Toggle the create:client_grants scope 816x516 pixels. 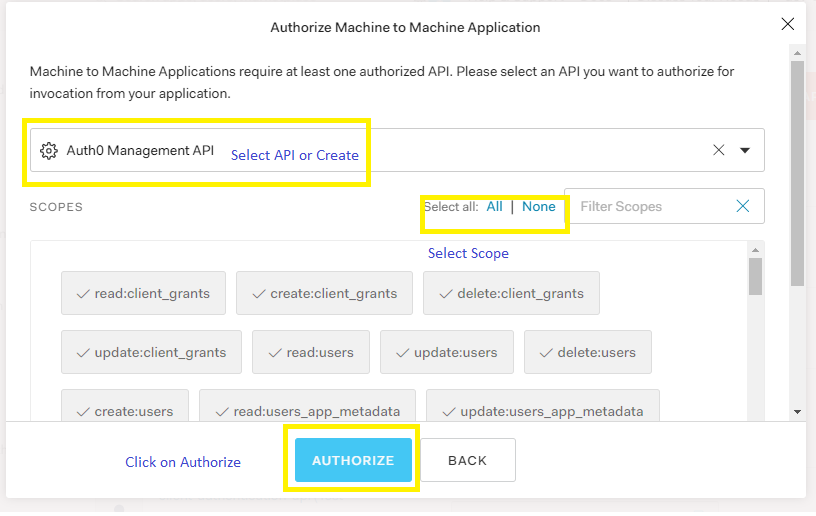click(324, 294)
